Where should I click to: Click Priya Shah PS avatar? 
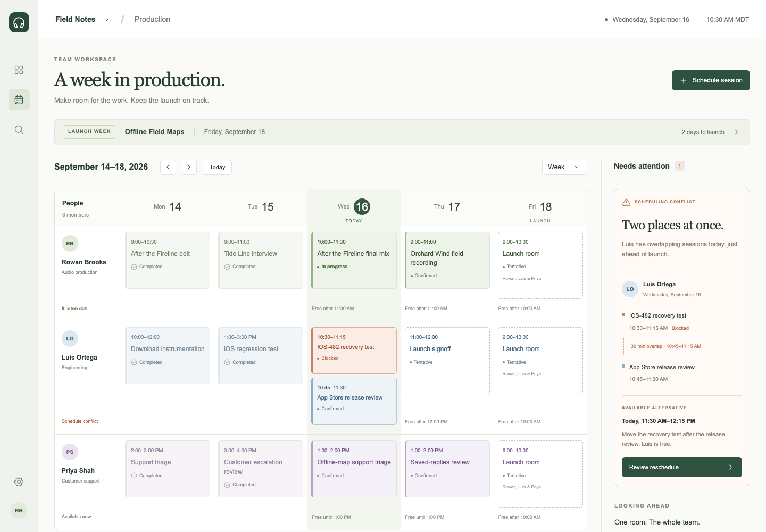(70, 452)
